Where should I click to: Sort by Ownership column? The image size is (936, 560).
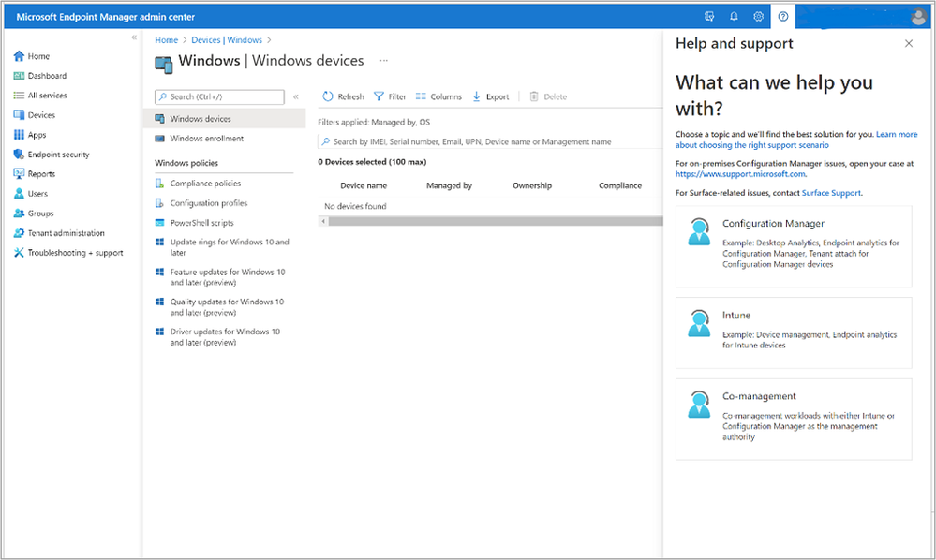(x=532, y=186)
